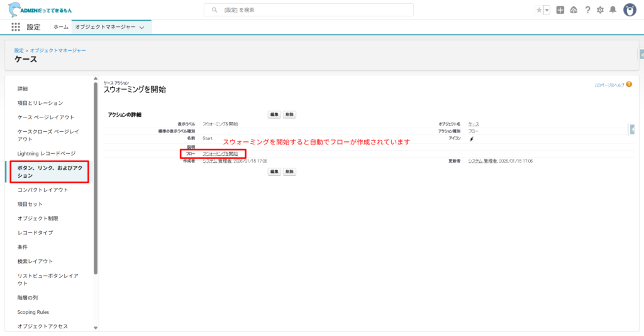Open the bear avatar user profile
The image size is (644, 336).
(x=630, y=10)
